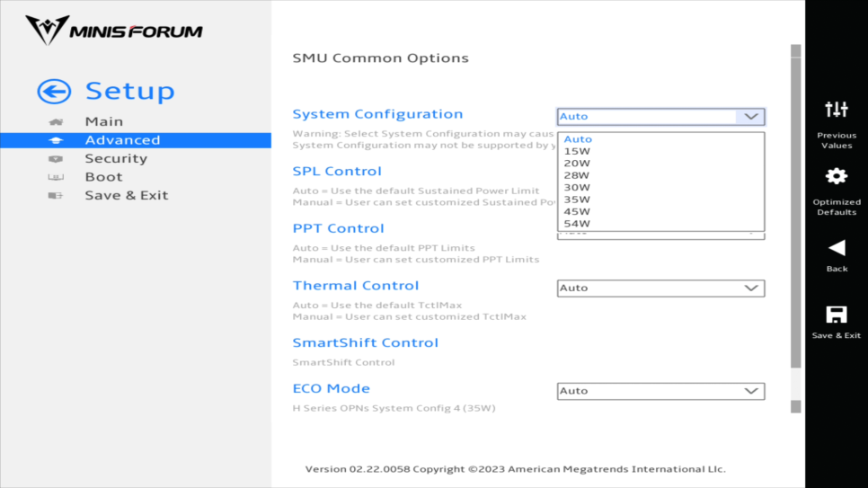Click the Boot icon in the sidebar
868x488 pixels.
pos(56,177)
